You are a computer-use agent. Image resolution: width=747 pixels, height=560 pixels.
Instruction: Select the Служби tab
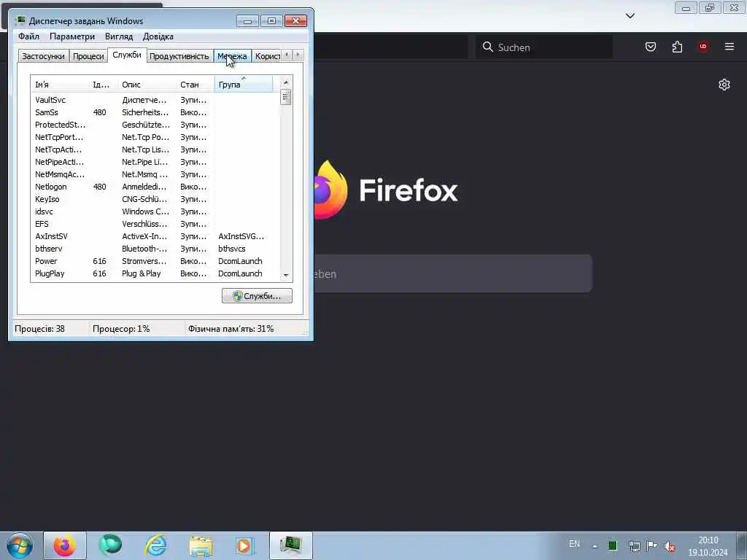pos(127,55)
